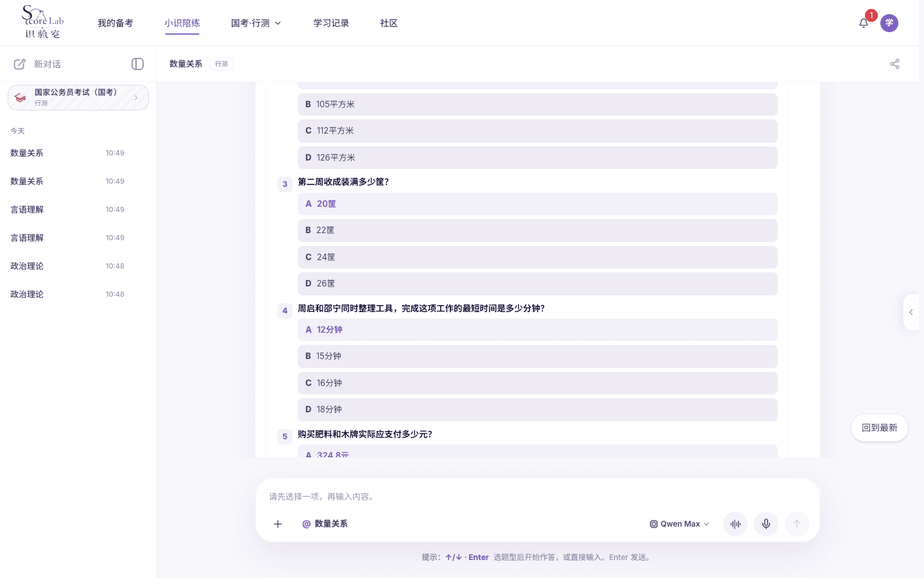Click question 3 text 第二周收成装满多少筐

pyautogui.click(x=343, y=182)
